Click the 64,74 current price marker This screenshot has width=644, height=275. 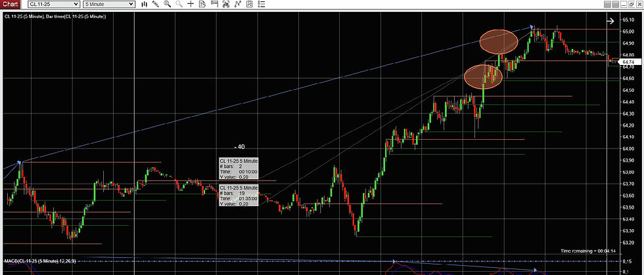coord(628,62)
